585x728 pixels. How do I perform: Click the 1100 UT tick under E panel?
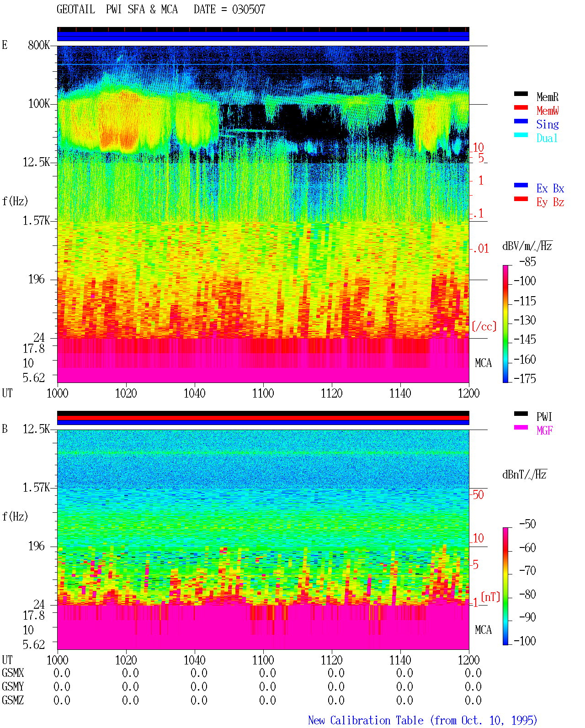tap(263, 393)
